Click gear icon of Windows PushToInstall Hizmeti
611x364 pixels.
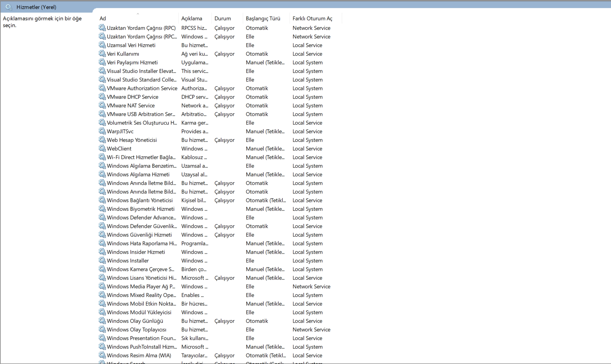coord(102,347)
